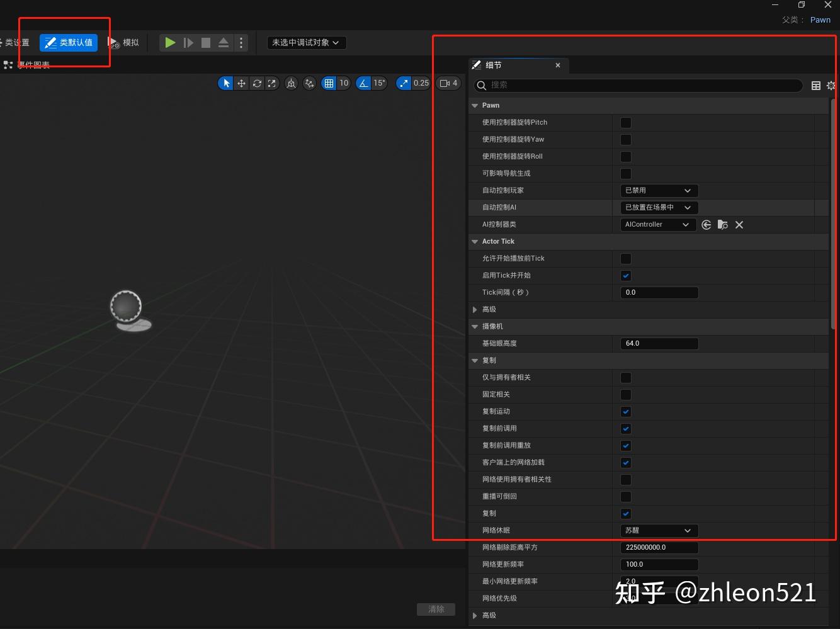Open the 网络休眠 dropdown
Image resolution: width=840 pixels, height=629 pixels.
[659, 530]
